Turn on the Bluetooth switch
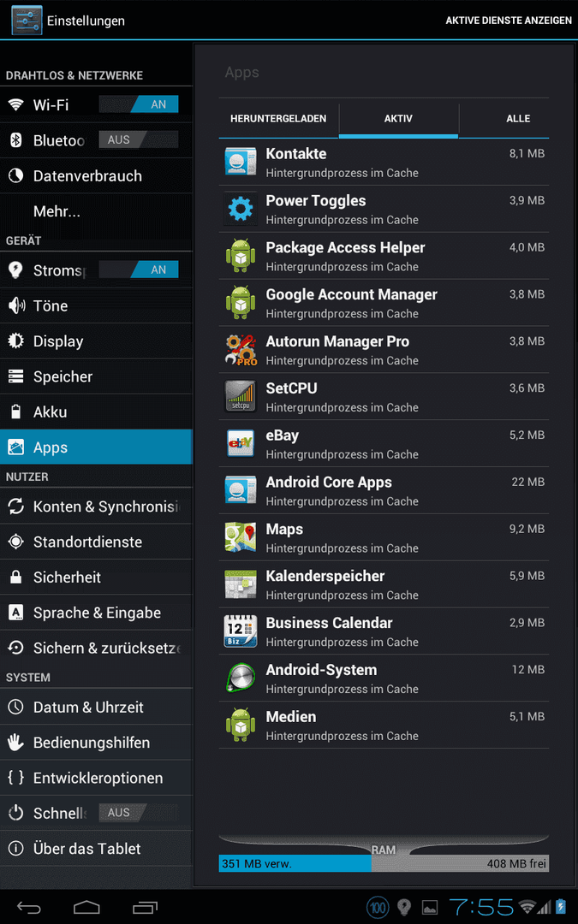 pyautogui.click(x=139, y=139)
